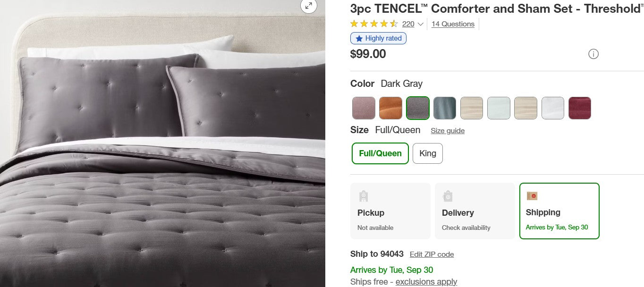Click the half star at end of rating

pos(394,23)
